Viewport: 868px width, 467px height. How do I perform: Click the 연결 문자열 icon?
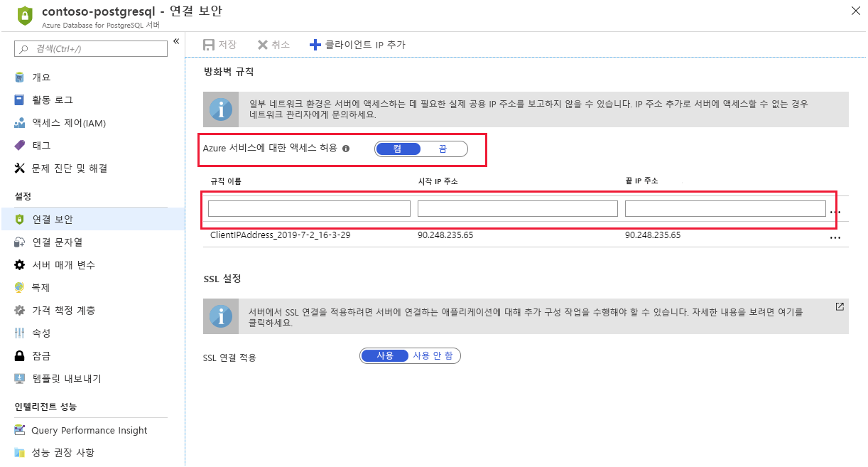[20, 242]
